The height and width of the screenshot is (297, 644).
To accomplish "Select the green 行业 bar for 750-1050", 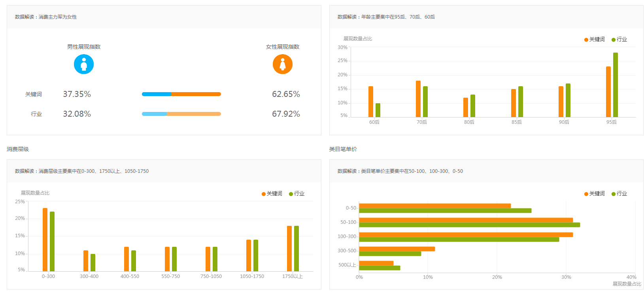I will (x=215, y=259).
